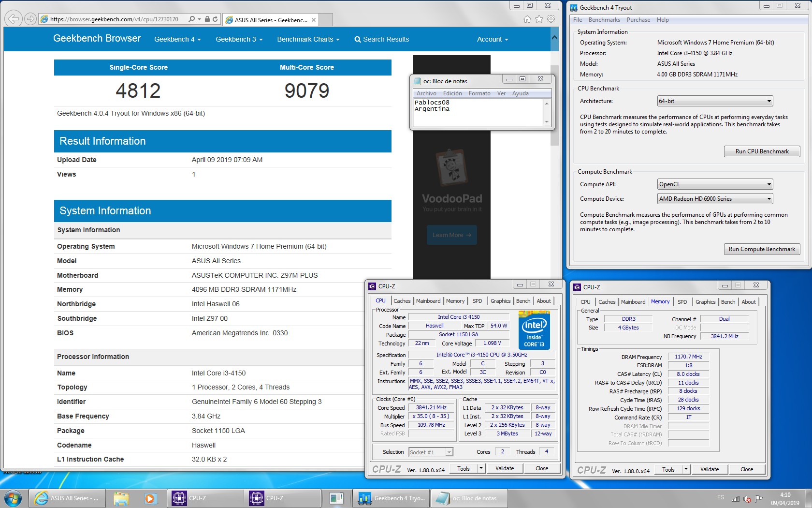Switch to Graphics tab in right CPU-Z
This screenshot has height=508, width=812.
(x=705, y=302)
